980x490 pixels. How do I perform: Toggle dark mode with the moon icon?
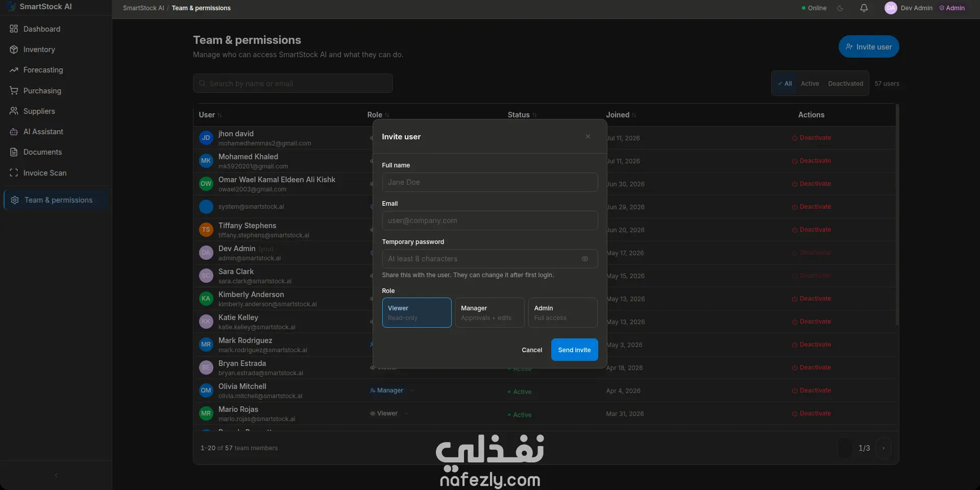840,8
